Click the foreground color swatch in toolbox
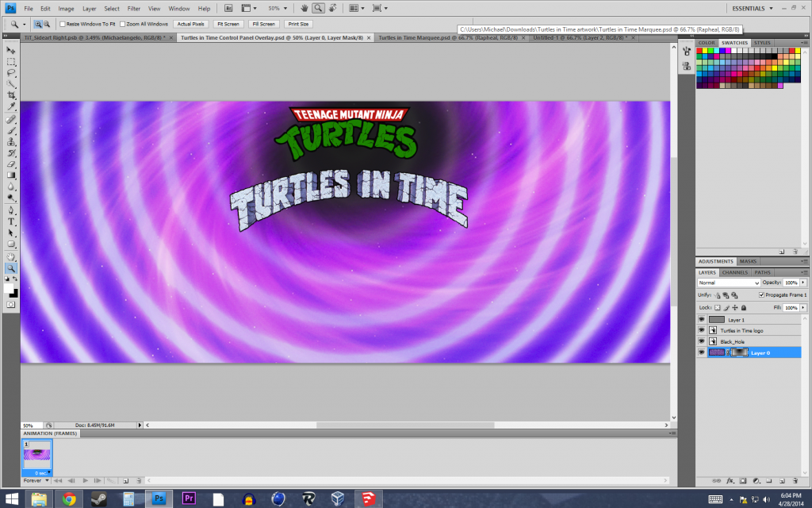 coord(9,287)
